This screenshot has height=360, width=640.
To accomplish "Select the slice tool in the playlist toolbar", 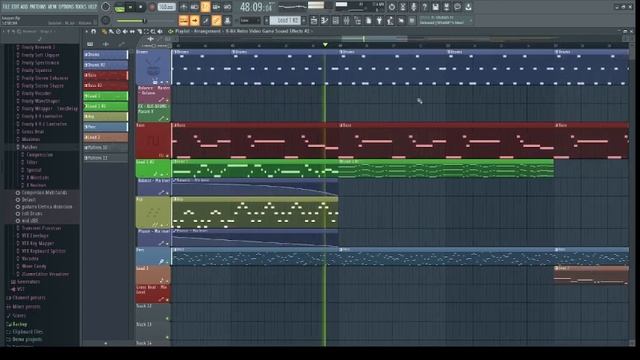I will pyautogui.click(x=139, y=31).
